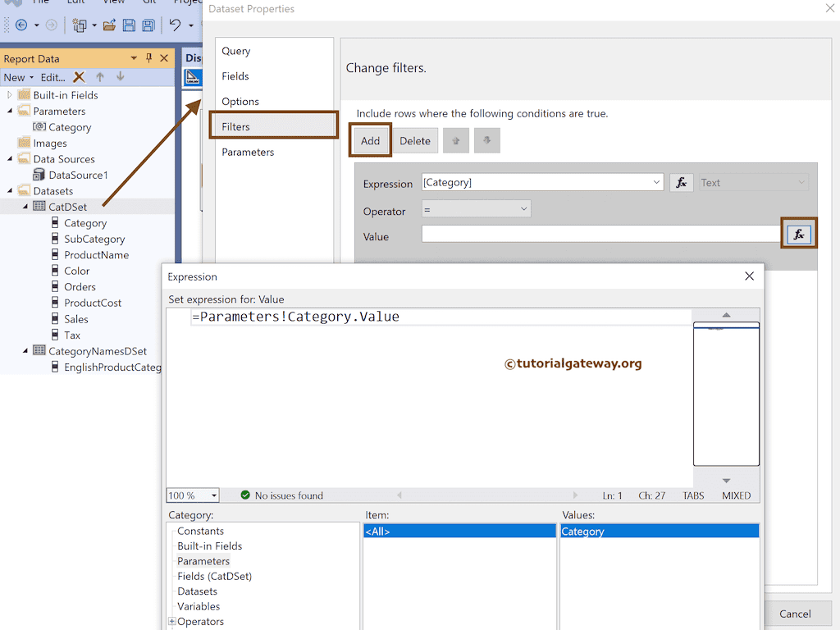This screenshot has height=630, width=840.
Task: Open the Operator dropdown
Action: coord(523,211)
